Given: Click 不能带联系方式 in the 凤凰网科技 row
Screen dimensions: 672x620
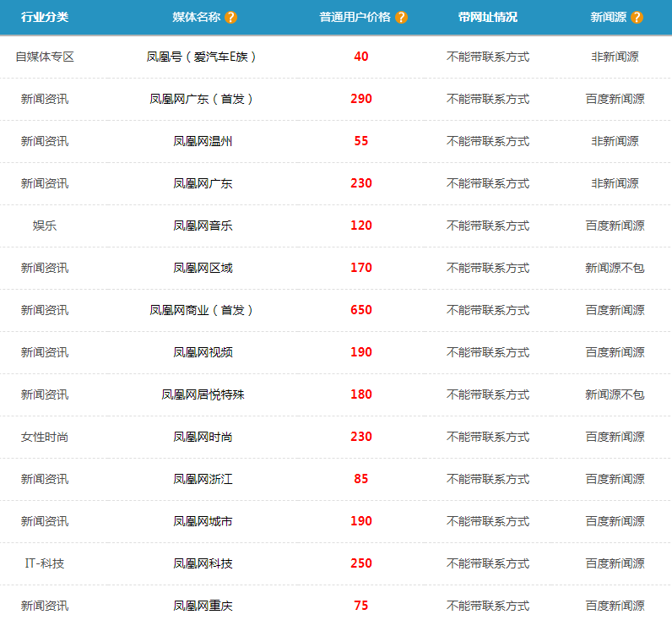Looking at the screenshot, I should click(x=488, y=563).
